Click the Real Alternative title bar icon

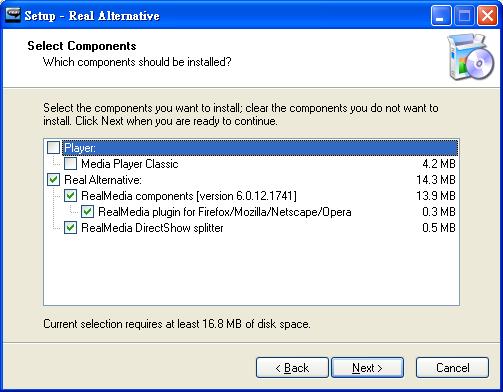(13, 15)
